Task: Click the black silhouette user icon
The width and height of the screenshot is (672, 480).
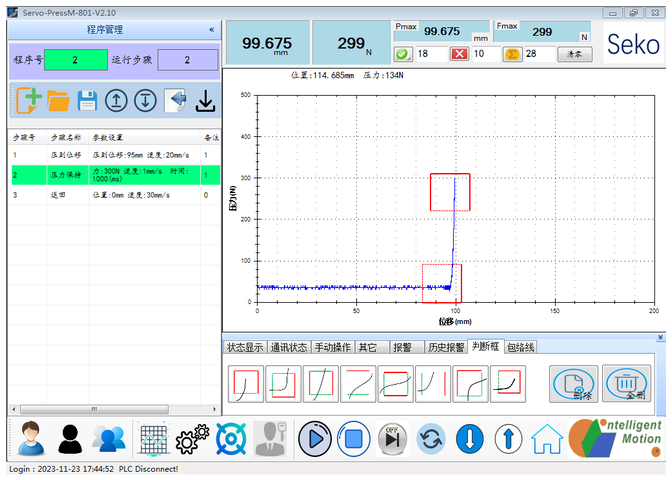Action: pyautogui.click(x=70, y=439)
